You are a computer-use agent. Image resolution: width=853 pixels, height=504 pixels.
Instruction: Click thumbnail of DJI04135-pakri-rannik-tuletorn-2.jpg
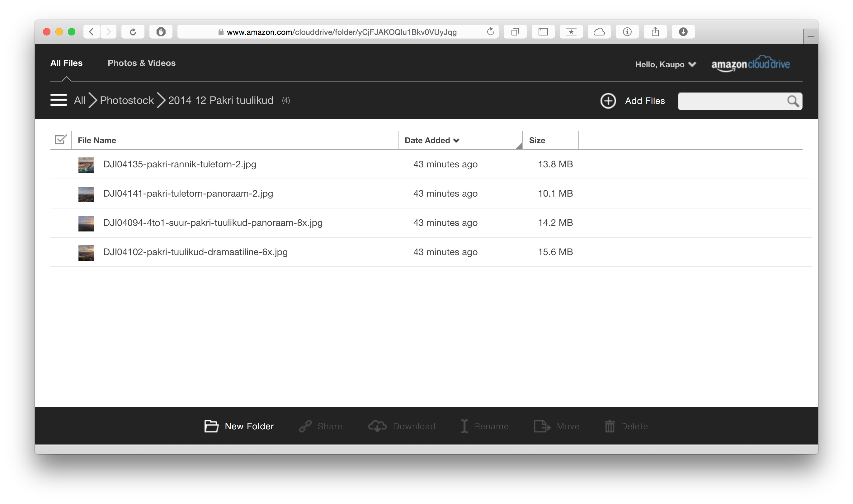86,165
